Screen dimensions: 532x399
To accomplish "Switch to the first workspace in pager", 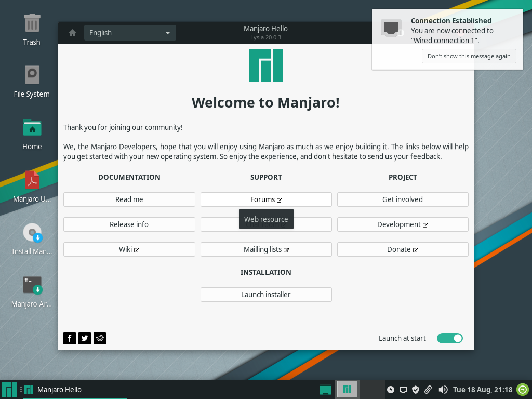I will point(347,389).
